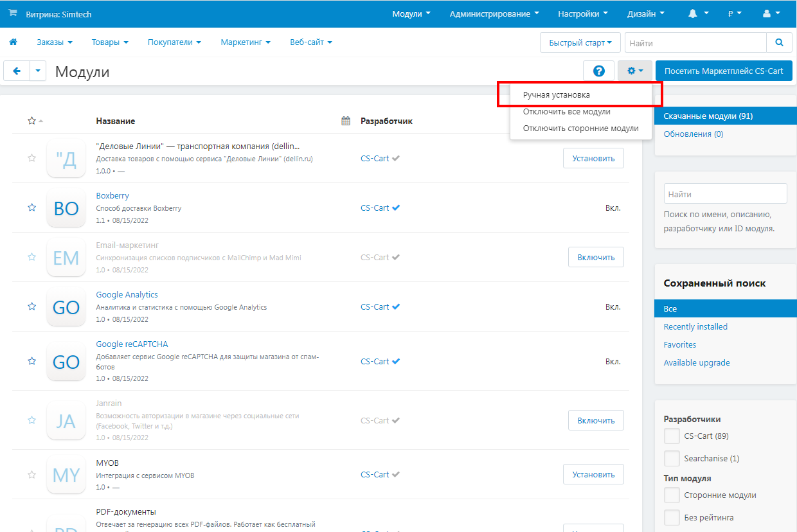Select Отключить все модули menu item

point(581,111)
